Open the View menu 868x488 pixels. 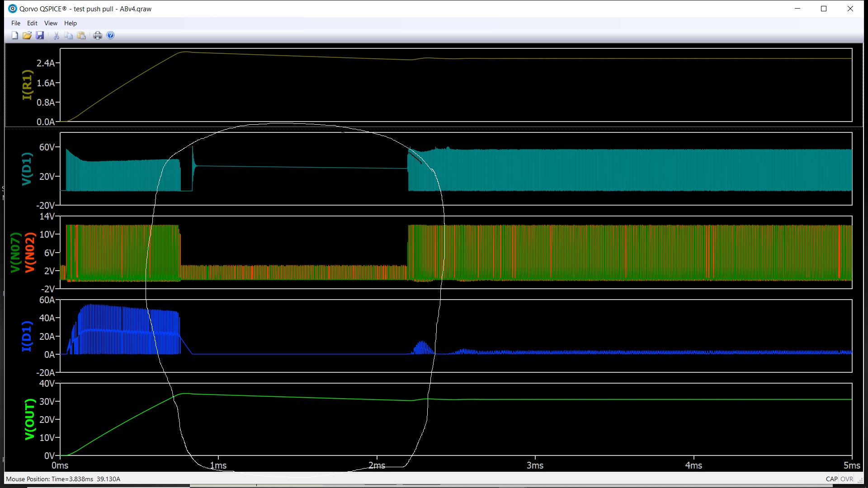51,23
